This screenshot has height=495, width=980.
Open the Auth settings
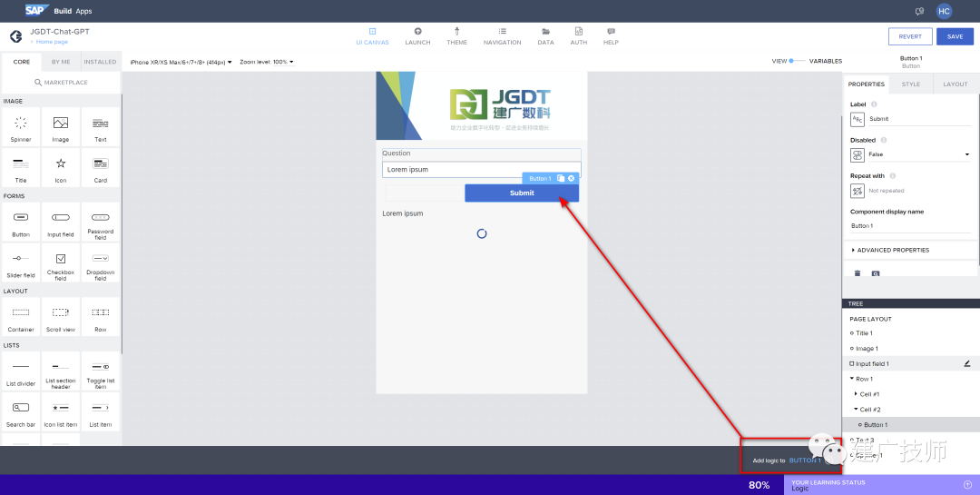pyautogui.click(x=579, y=36)
